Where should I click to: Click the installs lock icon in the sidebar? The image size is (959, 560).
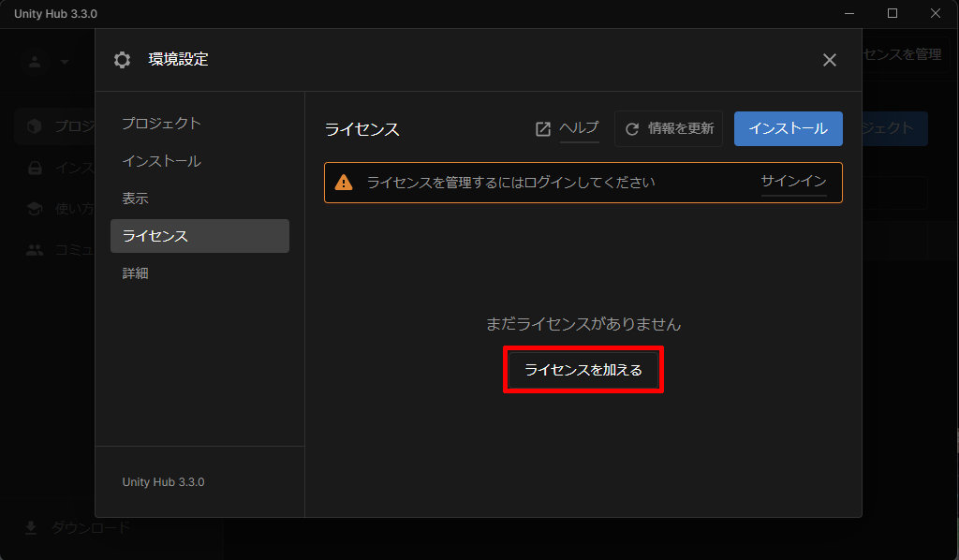[35, 169]
